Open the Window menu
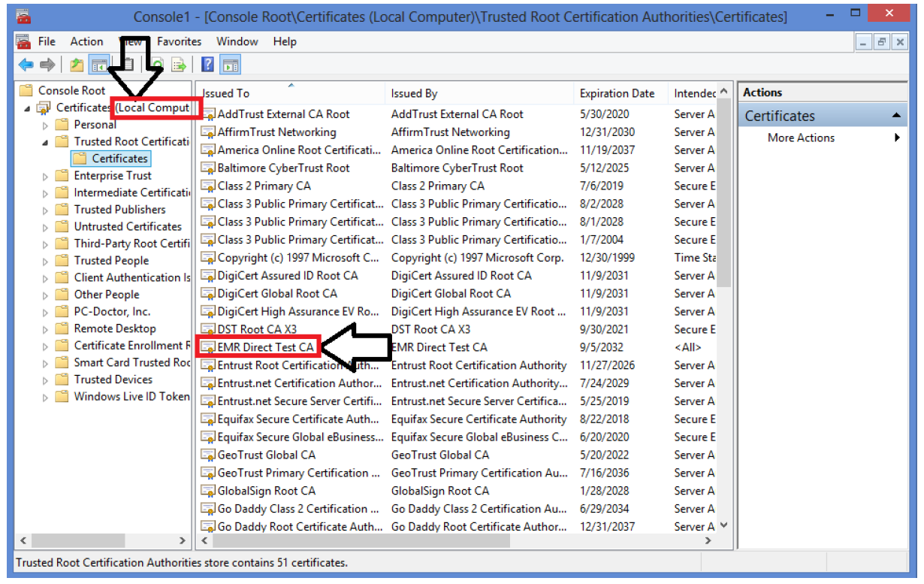This screenshot has height=584, width=924. (x=237, y=41)
